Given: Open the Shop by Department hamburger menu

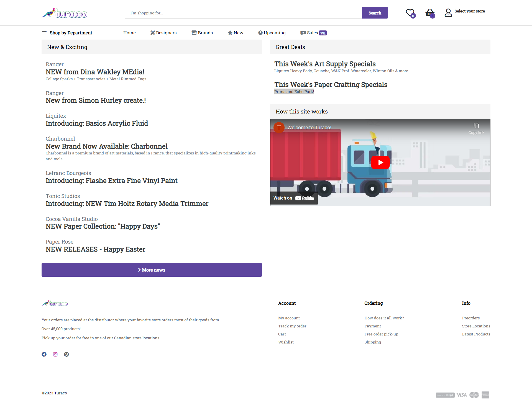Looking at the screenshot, I should tap(44, 33).
